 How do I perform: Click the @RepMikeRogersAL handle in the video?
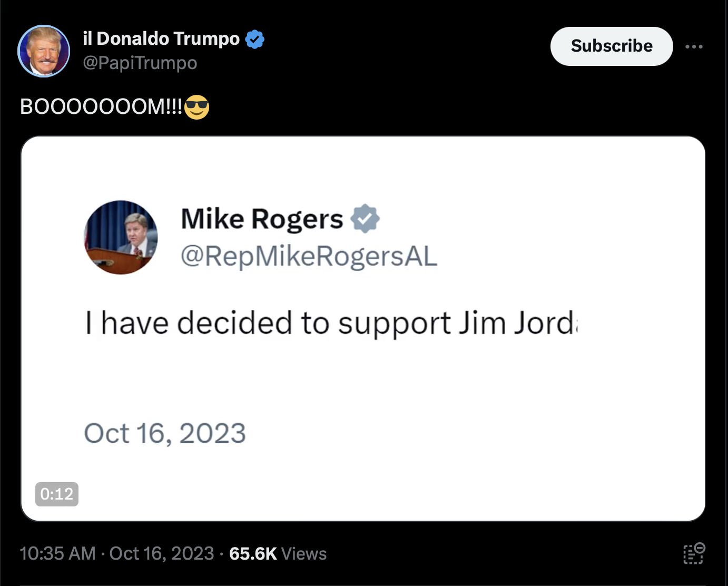[309, 257]
